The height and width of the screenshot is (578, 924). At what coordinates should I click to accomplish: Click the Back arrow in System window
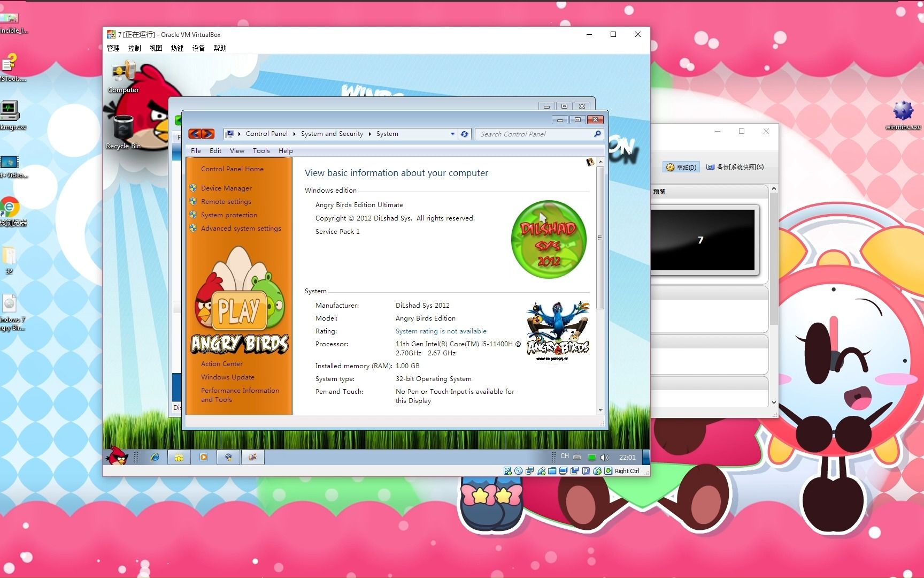195,134
